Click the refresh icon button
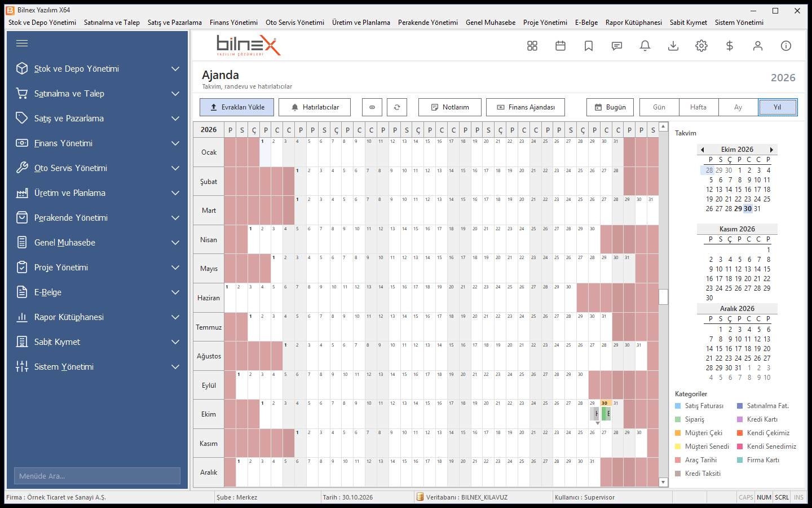The image size is (812, 508). point(397,107)
